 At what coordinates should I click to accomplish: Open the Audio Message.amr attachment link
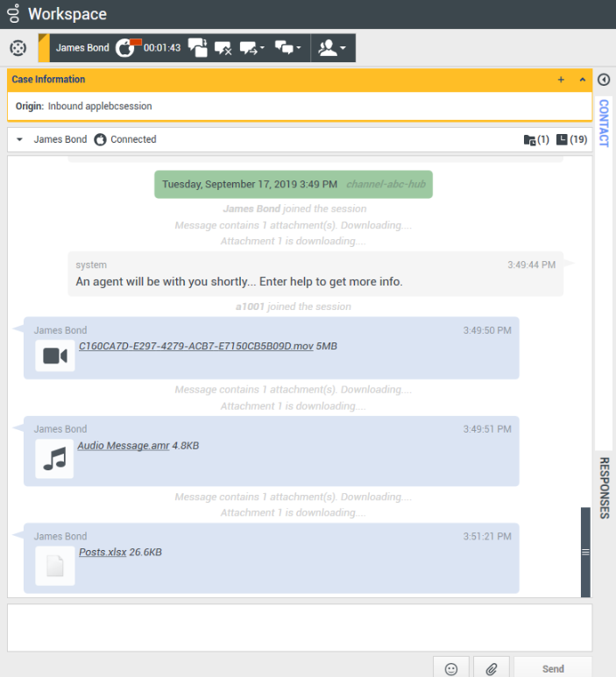pos(123,446)
